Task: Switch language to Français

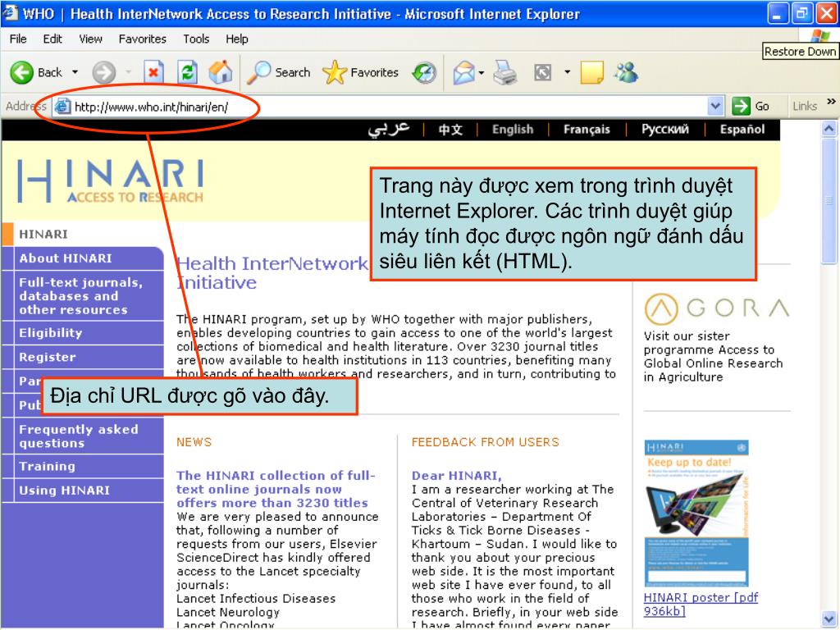Action: (x=587, y=129)
